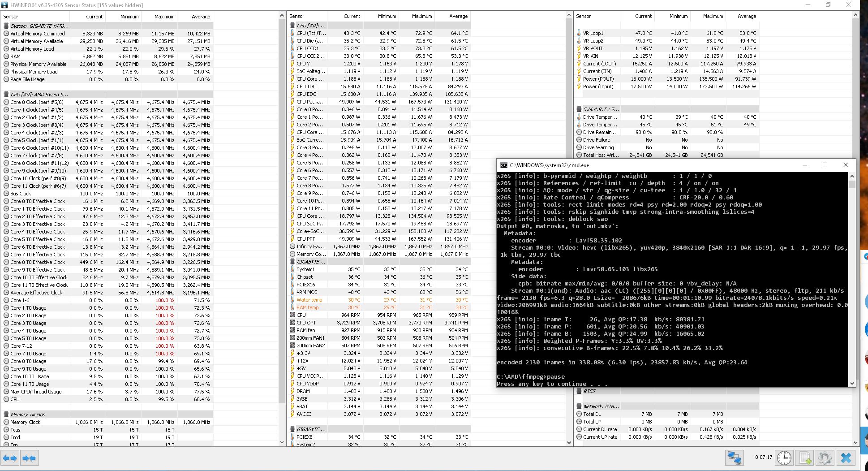
Task: Open the remote network monitoring icon in the bottom toolbar
Action: tap(735, 458)
